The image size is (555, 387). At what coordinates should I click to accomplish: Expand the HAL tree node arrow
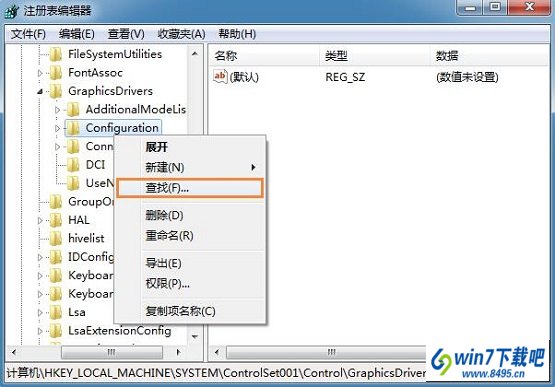click(x=40, y=220)
